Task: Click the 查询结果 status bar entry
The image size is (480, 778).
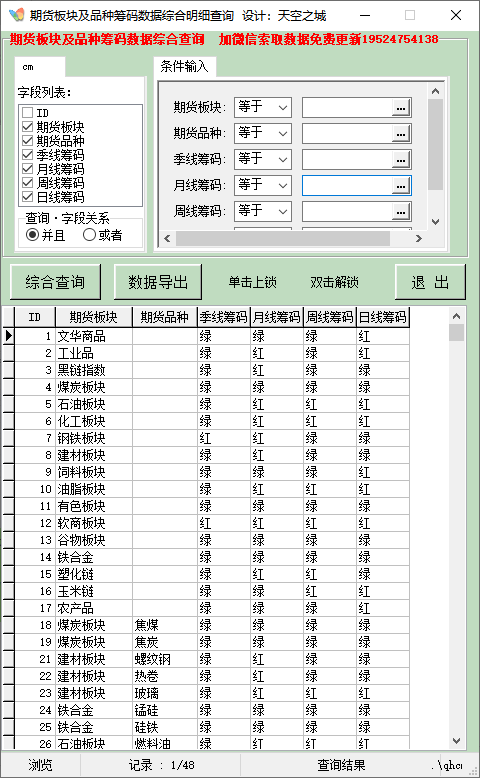Action: (341, 765)
